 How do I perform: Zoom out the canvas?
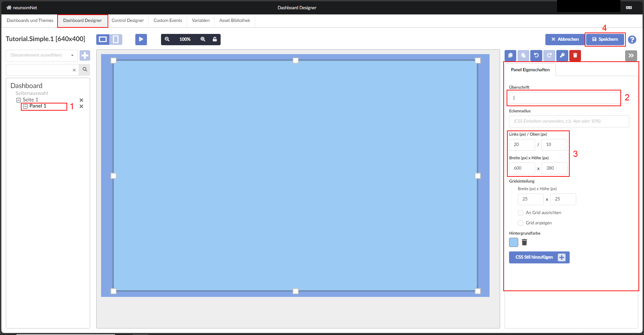167,39
